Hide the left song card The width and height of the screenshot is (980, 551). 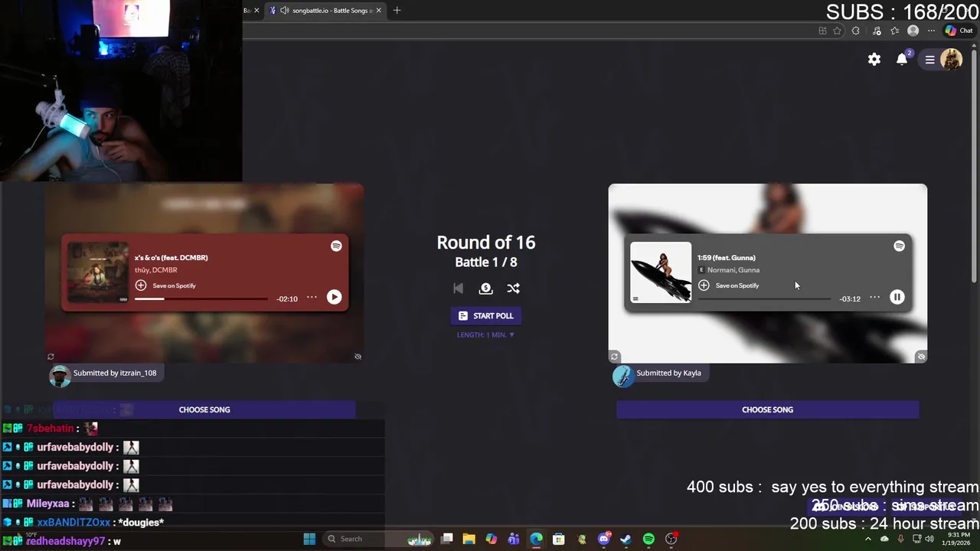click(358, 357)
